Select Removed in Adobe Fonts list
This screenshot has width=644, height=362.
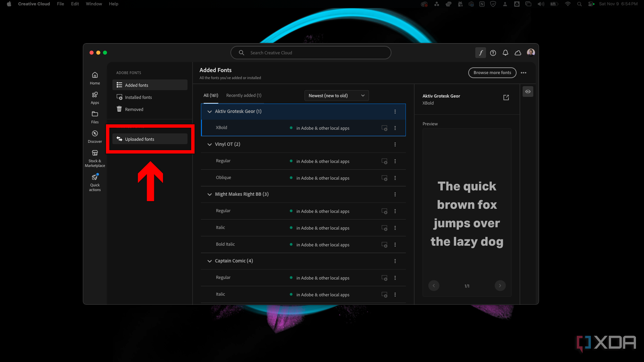click(150, 109)
